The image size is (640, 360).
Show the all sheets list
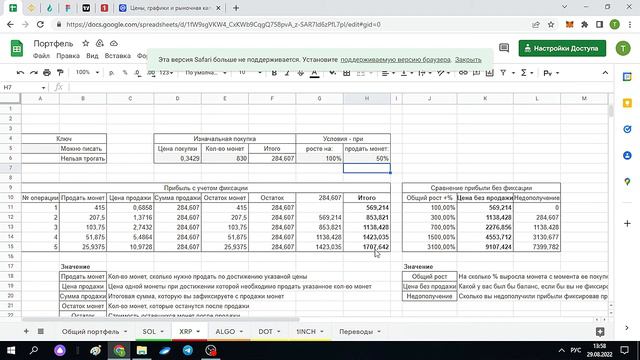[x=41, y=331]
